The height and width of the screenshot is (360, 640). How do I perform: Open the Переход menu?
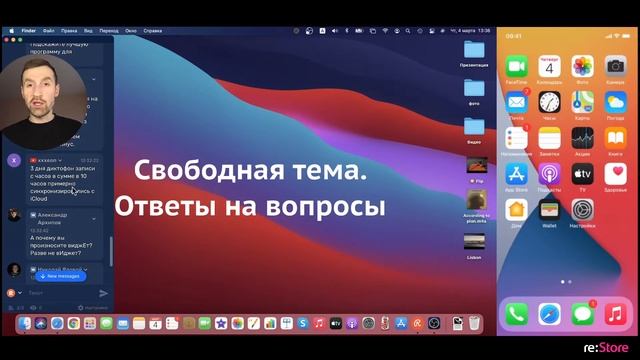109,31
